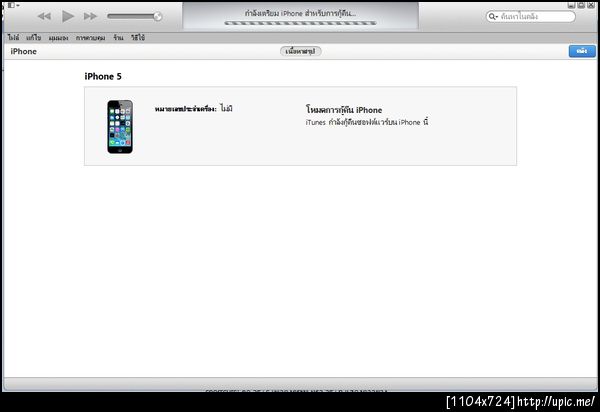The image size is (600, 412).
Task: Click the fast-forward (next track) button
Action: [x=90, y=16]
